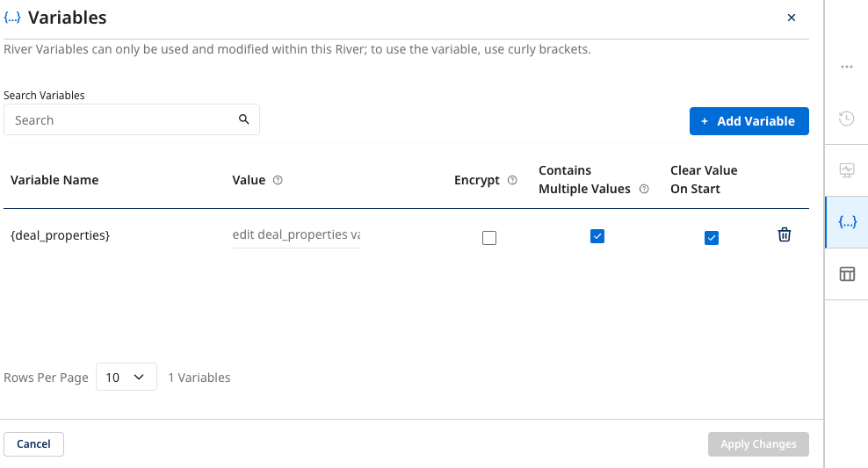
Task: Open the table layout sidebar icon
Action: click(847, 274)
